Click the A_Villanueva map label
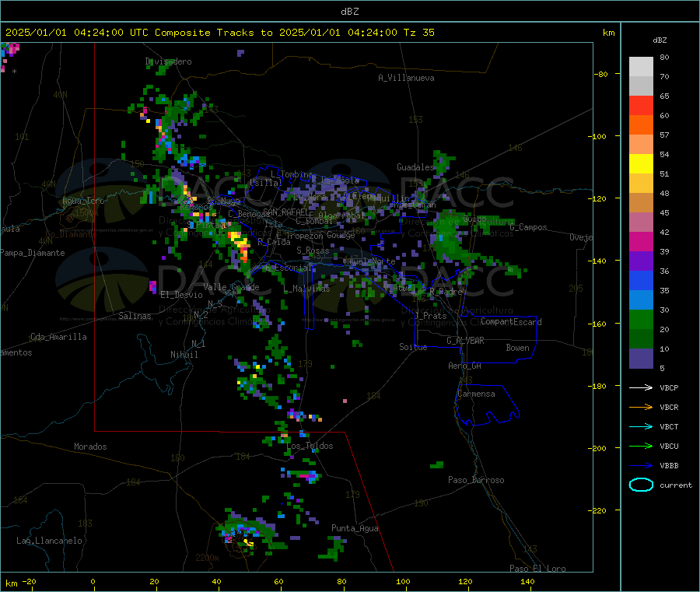This screenshot has height=592, width=700. [x=406, y=78]
